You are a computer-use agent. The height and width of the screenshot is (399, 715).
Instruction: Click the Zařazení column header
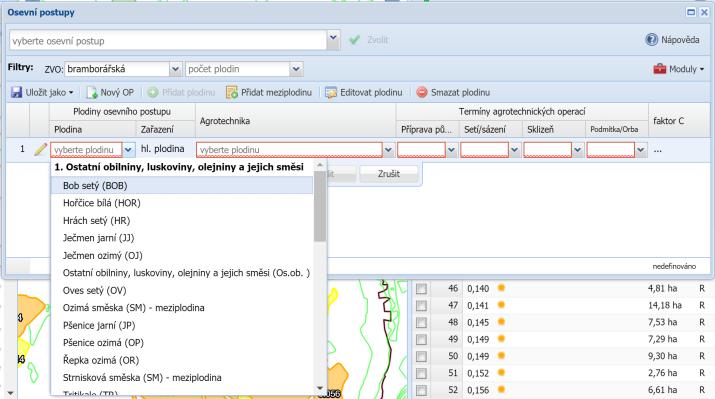coord(166,130)
